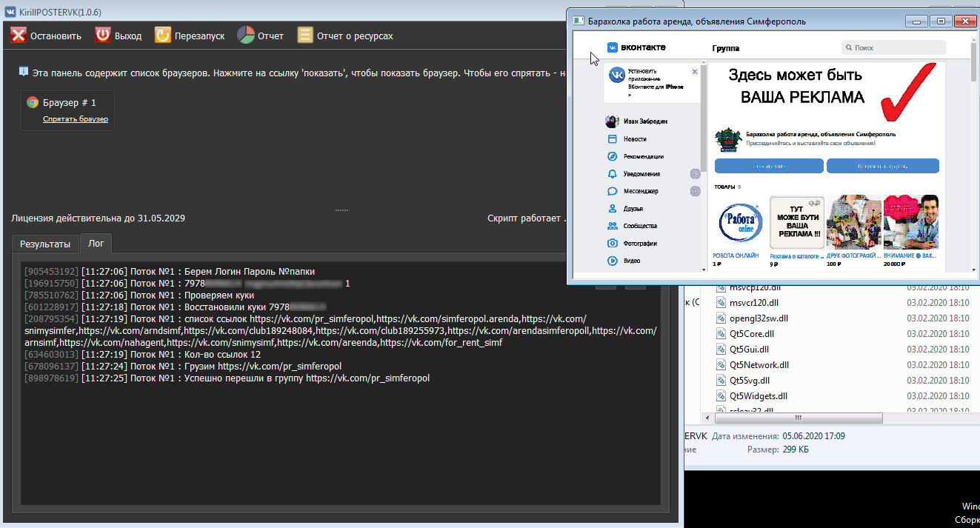The height and width of the screenshot is (528, 980).
Task: Click the Перезапуск toolbar label
Action: 199,36
